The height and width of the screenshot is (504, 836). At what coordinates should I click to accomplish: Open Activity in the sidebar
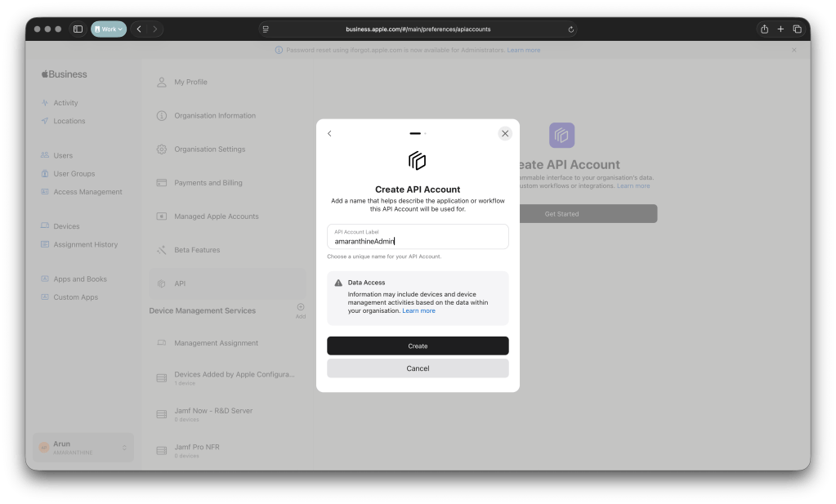coord(65,103)
